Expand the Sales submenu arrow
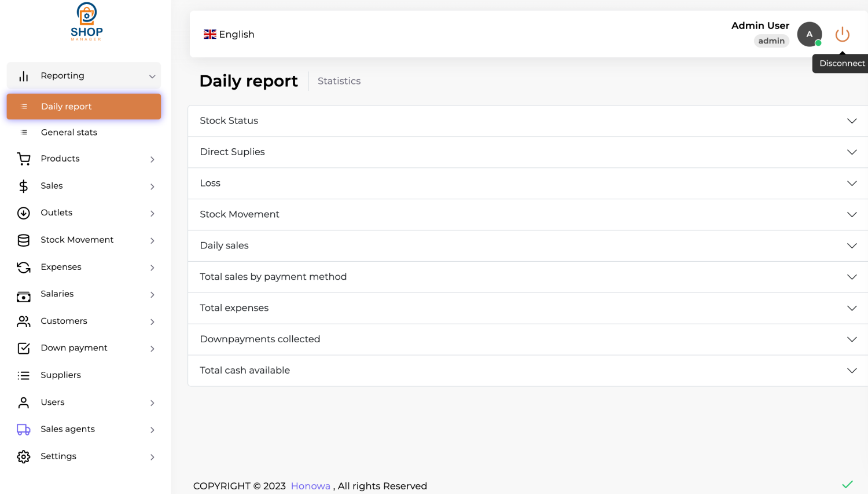Screen dimensions: 868x494 click(152, 186)
